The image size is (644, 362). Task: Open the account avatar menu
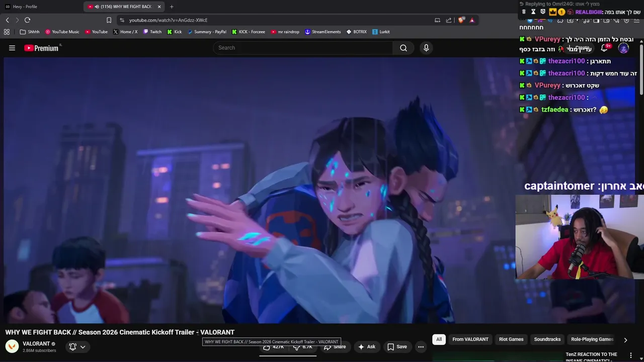click(x=623, y=48)
